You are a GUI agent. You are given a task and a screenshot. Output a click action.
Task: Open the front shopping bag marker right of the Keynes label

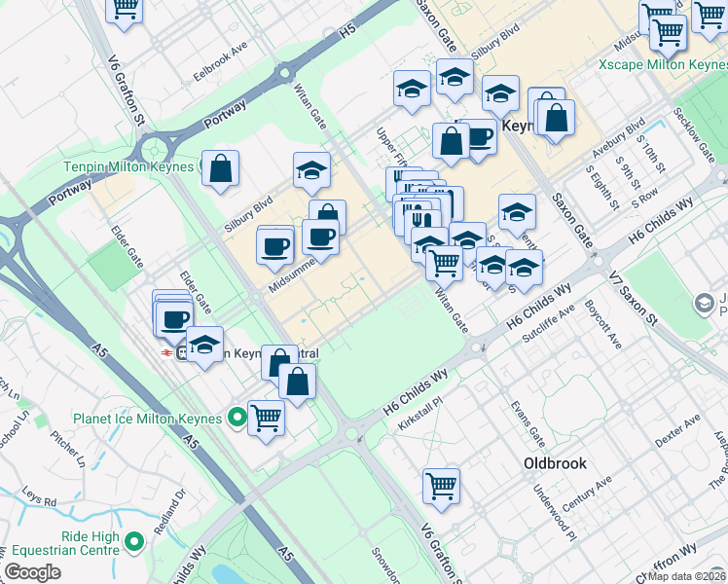(556, 119)
